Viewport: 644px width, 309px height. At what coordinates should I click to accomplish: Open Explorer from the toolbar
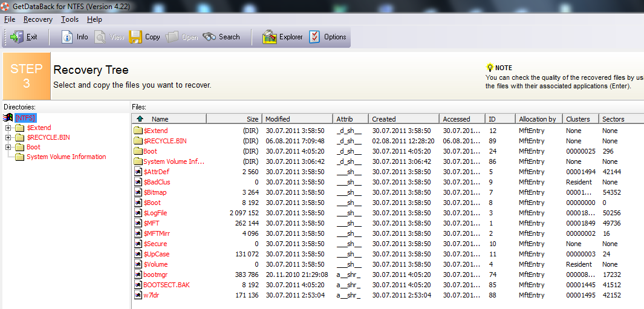click(282, 37)
